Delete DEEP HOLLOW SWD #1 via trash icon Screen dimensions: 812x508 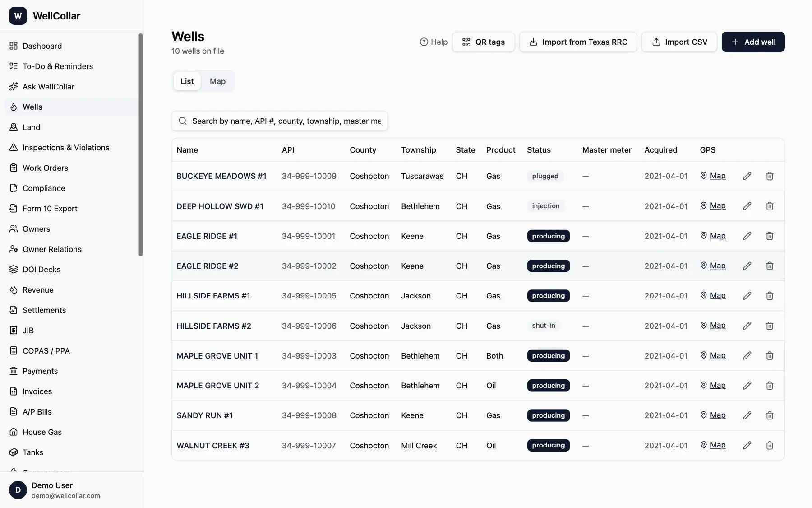(x=770, y=206)
